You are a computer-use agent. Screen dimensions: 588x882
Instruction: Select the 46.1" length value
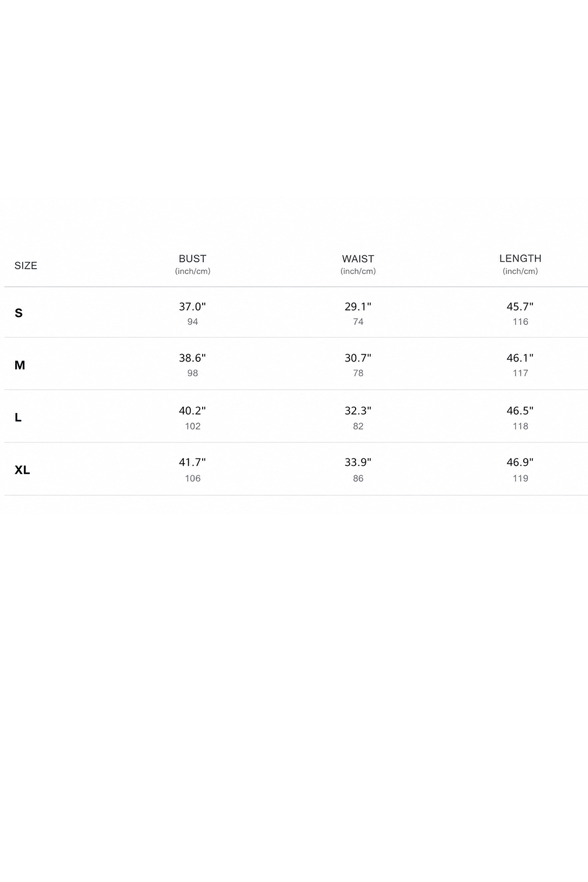(520, 358)
